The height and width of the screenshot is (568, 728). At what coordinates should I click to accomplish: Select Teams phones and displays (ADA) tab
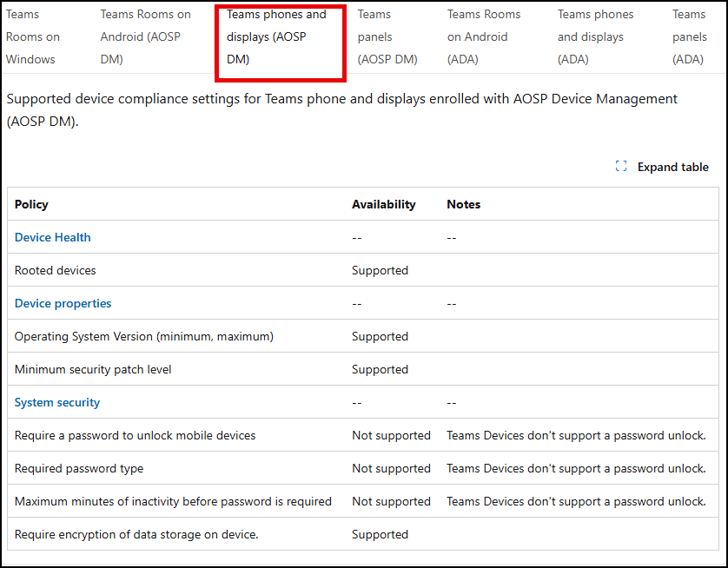[x=595, y=36]
